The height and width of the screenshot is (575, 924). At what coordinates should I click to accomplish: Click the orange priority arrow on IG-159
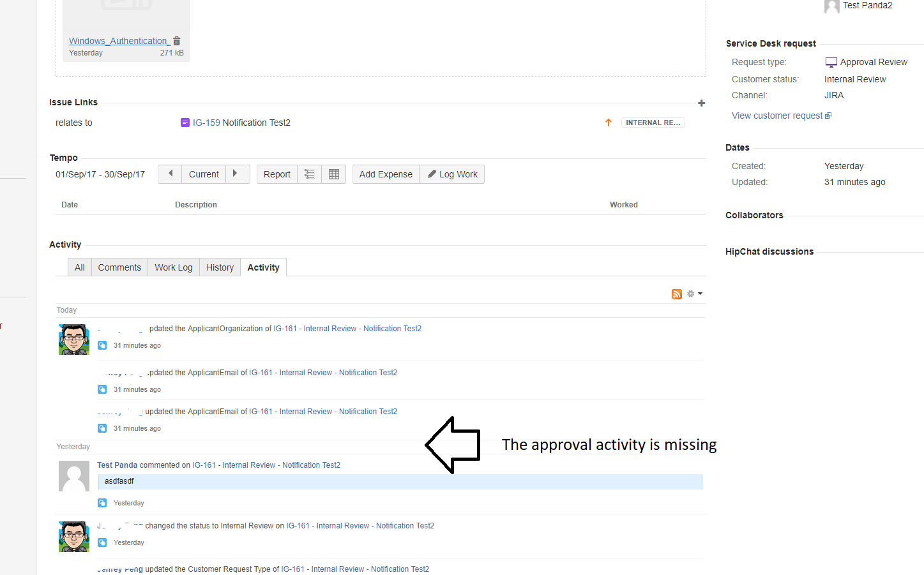[x=609, y=123]
